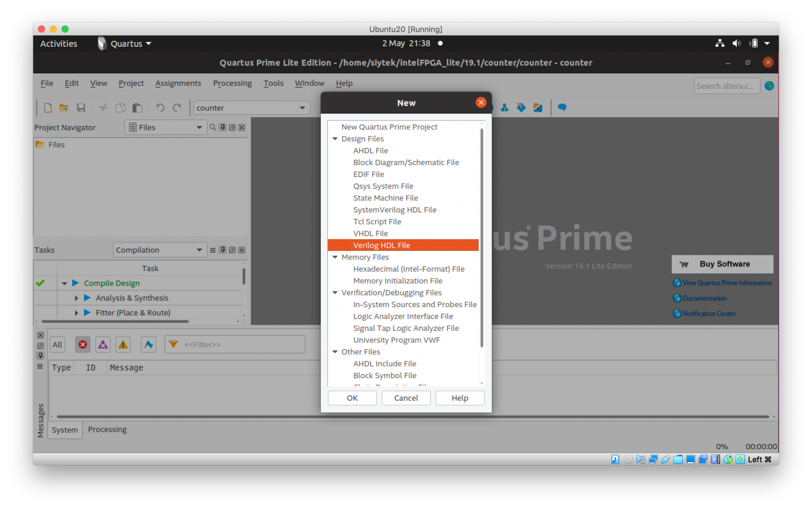
Task: Click the blue Help speech bubble icon
Action: (x=562, y=107)
